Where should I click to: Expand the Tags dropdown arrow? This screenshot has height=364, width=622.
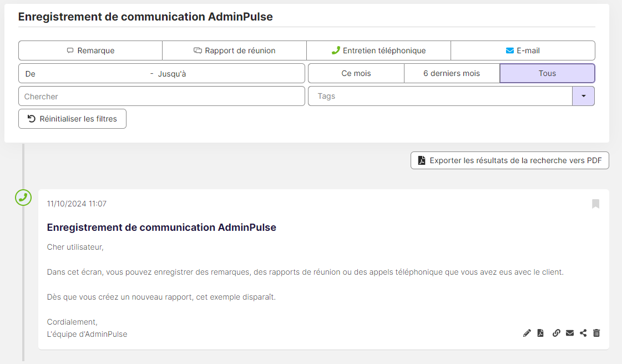584,97
